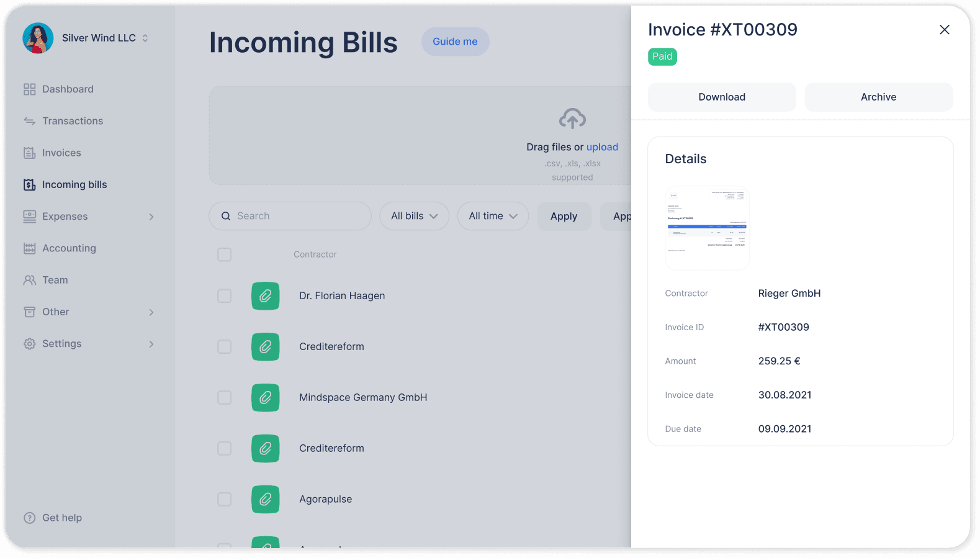Open the All time date dropdown

pos(493,216)
